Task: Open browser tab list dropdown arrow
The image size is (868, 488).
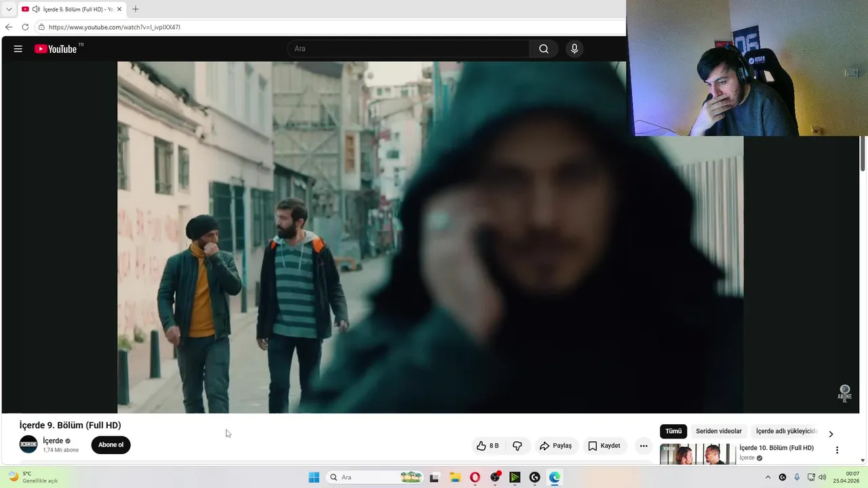Action: tap(9, 9)
